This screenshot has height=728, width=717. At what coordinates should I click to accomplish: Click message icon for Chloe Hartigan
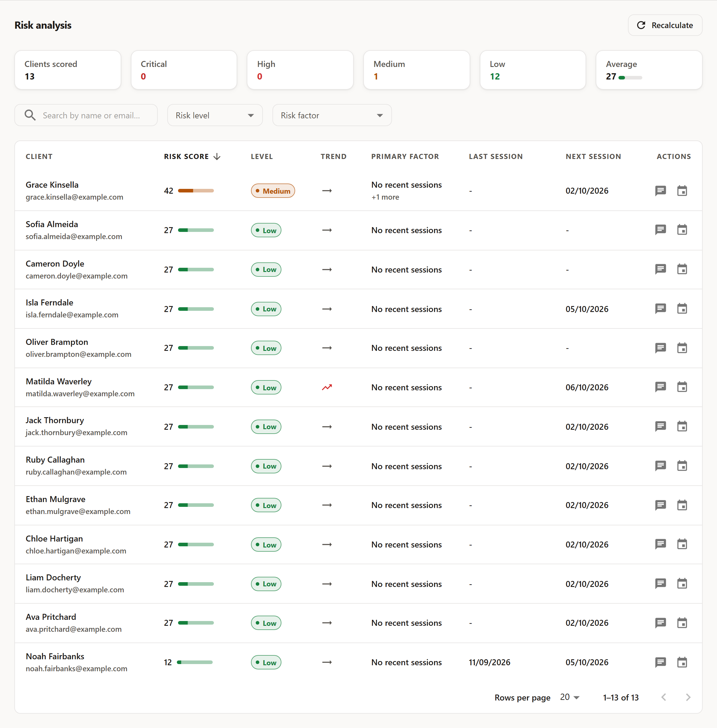pyautogui.click(x=661, y=544)
